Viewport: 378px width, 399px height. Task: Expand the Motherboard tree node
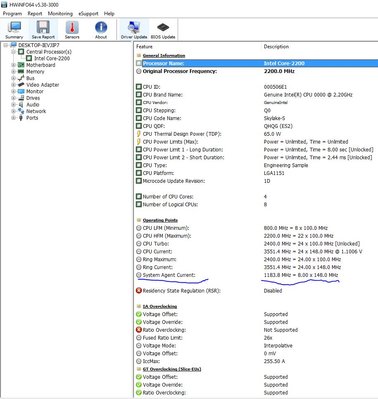tap(13, 65)
